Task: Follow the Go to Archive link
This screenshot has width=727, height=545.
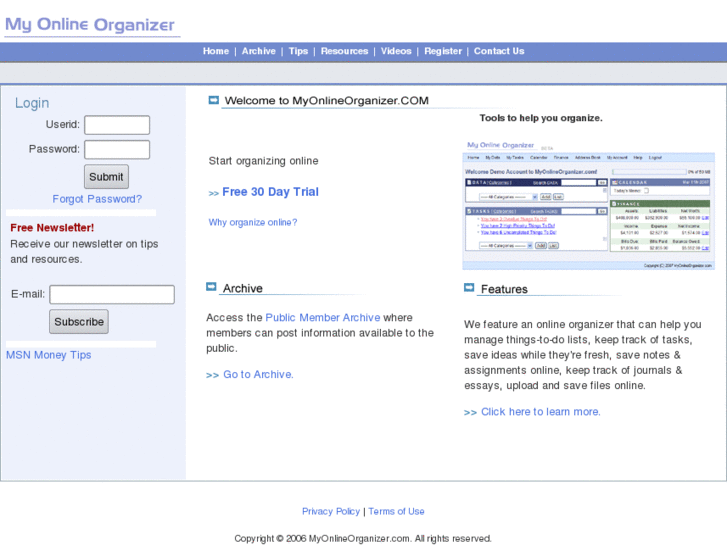Action: pos(258,374)
